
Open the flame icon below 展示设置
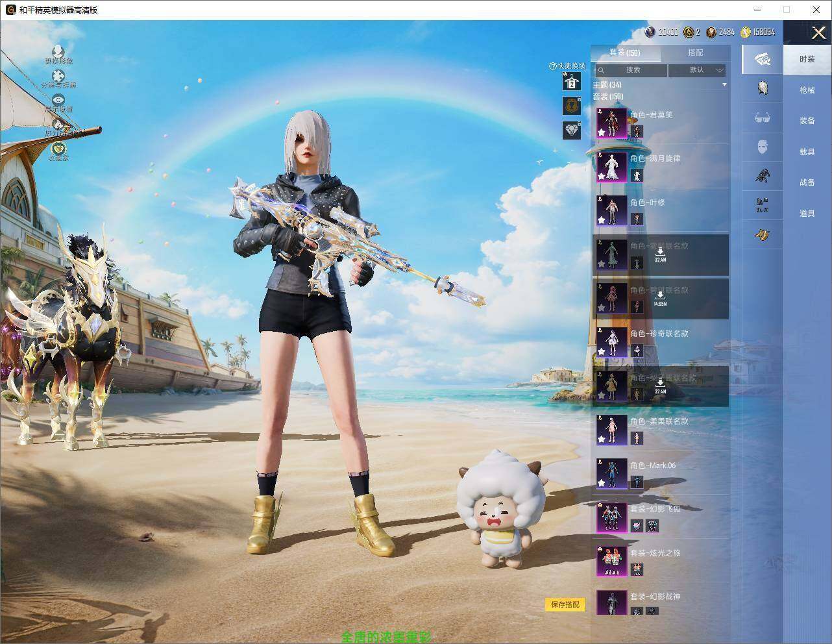point(58,123)
